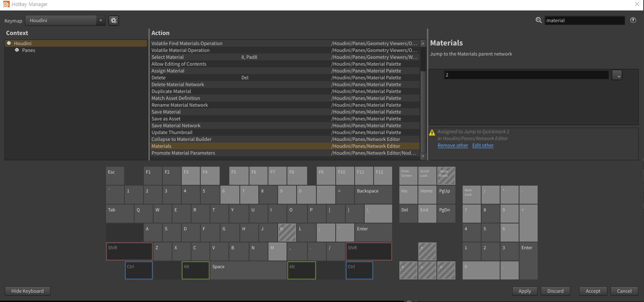Open the help question mark icon
644x302 pixels.
pos(633,20)
